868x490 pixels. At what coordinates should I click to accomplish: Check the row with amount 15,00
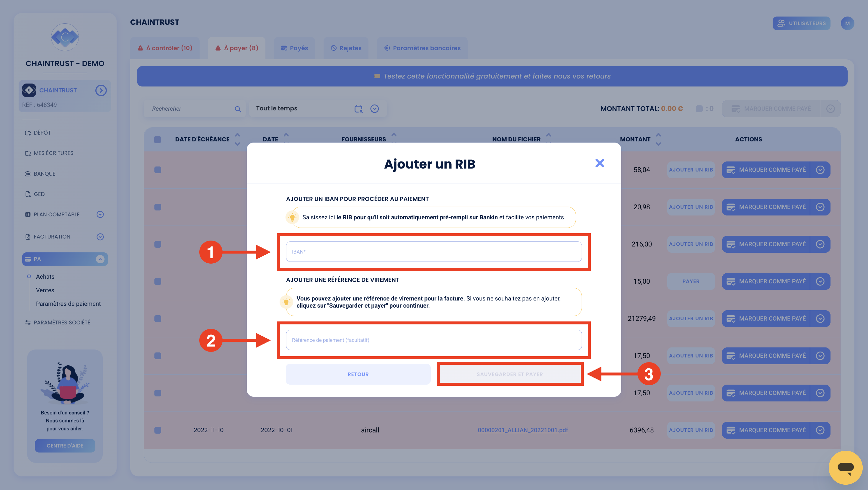click(157, 281)
